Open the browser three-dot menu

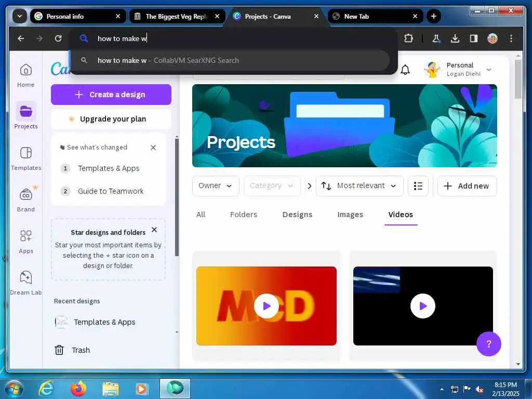(x=511, y=38)
